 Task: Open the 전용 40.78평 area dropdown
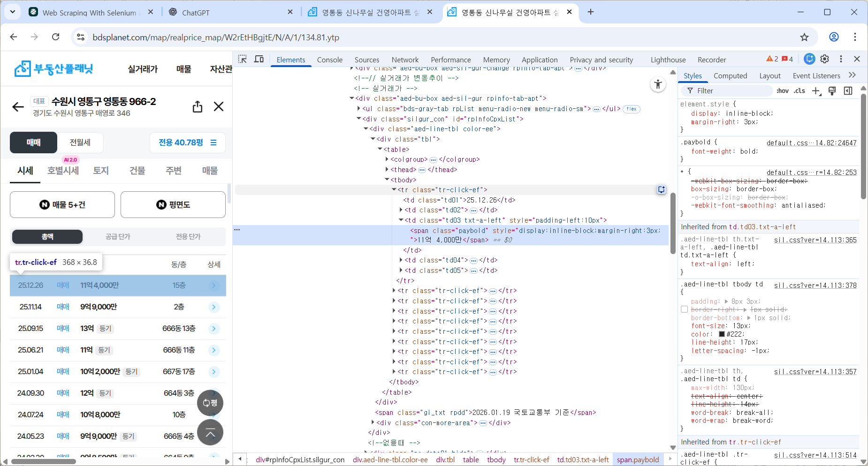(x=188, y=143)
